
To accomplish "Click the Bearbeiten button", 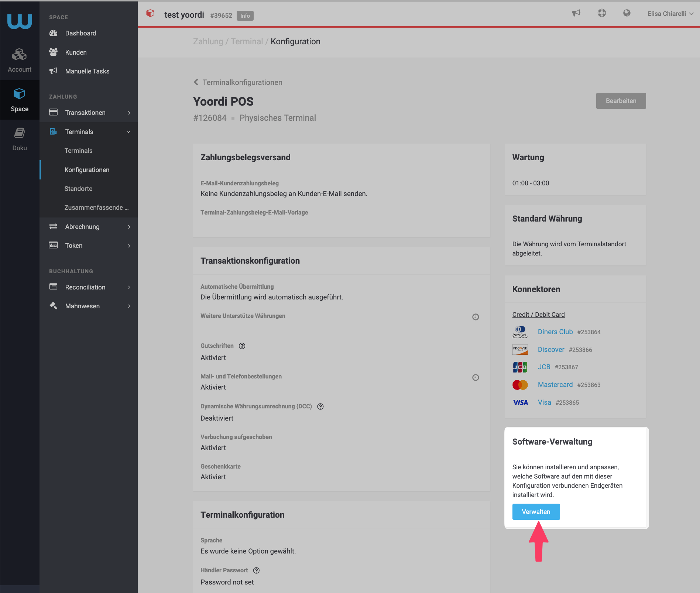I will [621, 101].
